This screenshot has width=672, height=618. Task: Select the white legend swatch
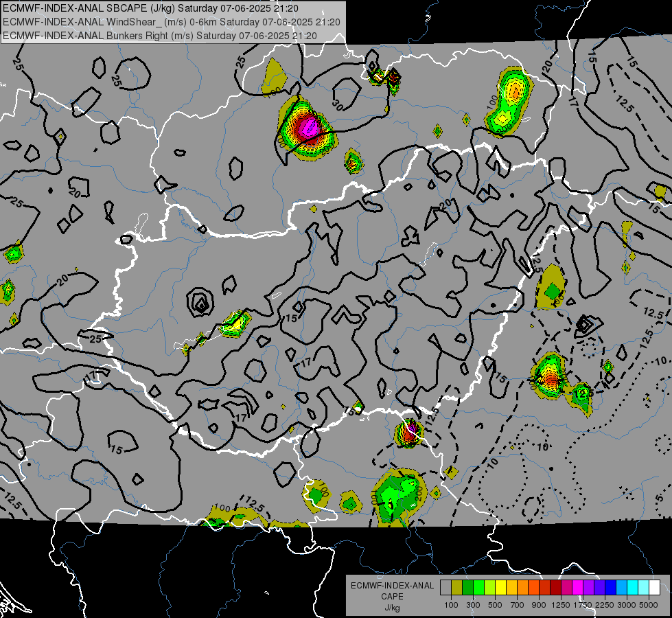654,588
